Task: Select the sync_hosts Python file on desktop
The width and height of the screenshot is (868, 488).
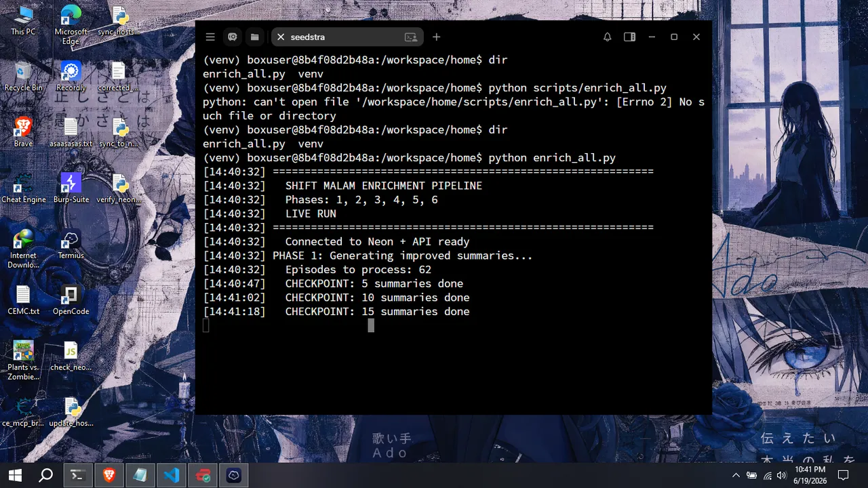Action: [119, 20]
